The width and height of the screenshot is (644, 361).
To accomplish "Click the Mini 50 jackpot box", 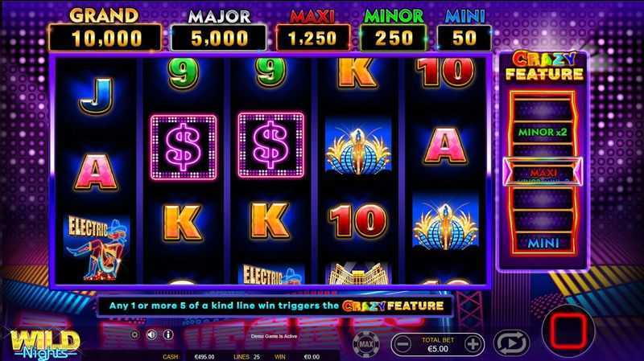I will [464, 38].
